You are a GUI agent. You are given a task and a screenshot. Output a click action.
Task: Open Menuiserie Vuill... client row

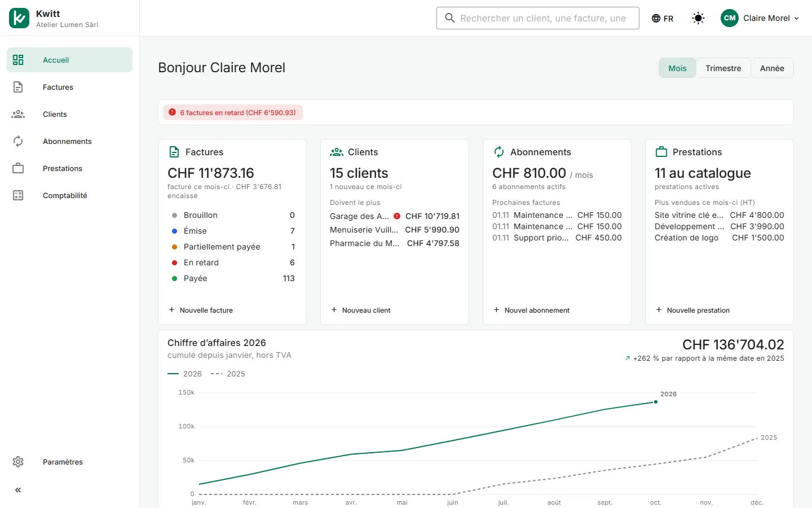coord(395,230)
